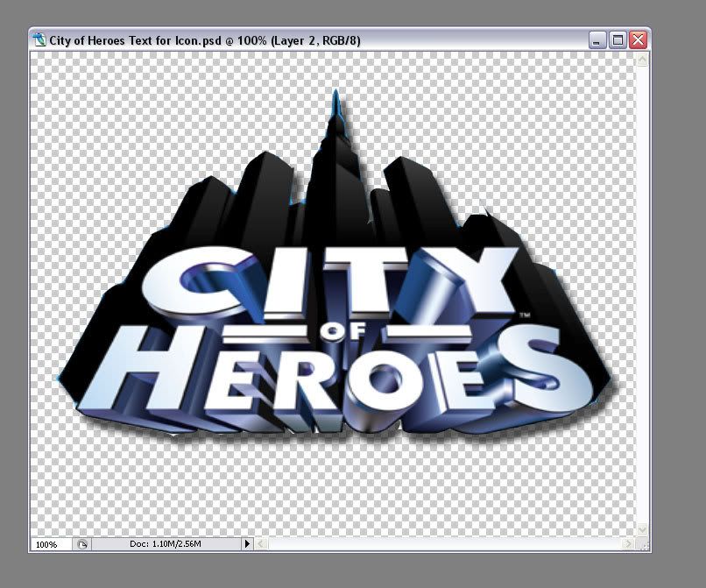706x588 pixels.
Task: Click the Photoshop document icon in title bar
Action: pos(39,40)
